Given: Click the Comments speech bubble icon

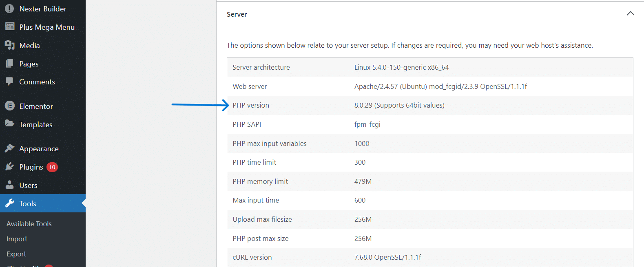Looking at the screenshot, I should (x=9, y=82).
